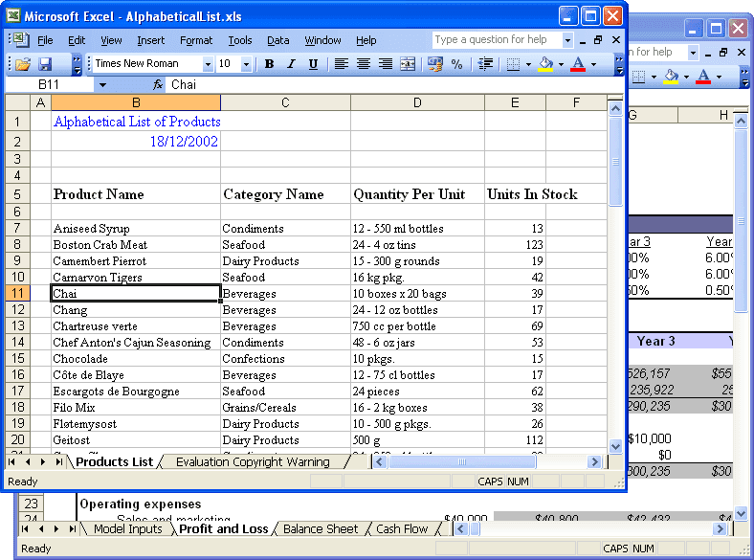Go to last sheet tab in AlphabeticalList
Viewport: 754px width, 560px height.
(x=58, y=461)
